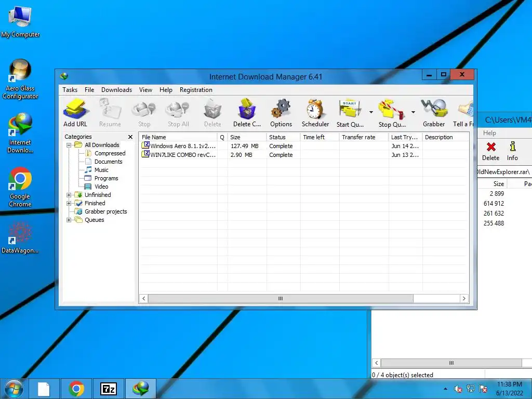Click the Start orb on the taskbar
532x399 pixels.
click(x=14, y=389)
